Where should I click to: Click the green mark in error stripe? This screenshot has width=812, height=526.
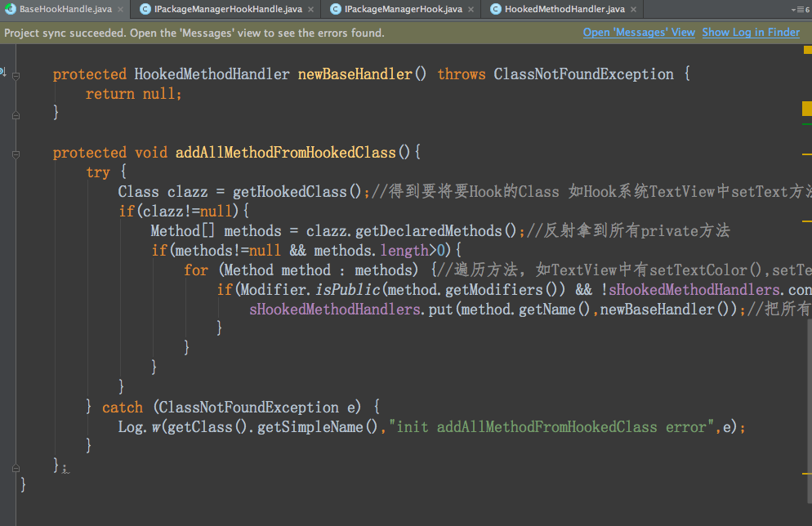pos(807,124)
